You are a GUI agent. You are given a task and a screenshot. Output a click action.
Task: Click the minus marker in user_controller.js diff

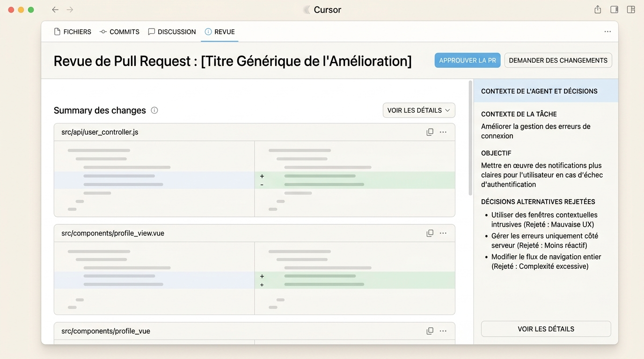[x=262, y=185]
